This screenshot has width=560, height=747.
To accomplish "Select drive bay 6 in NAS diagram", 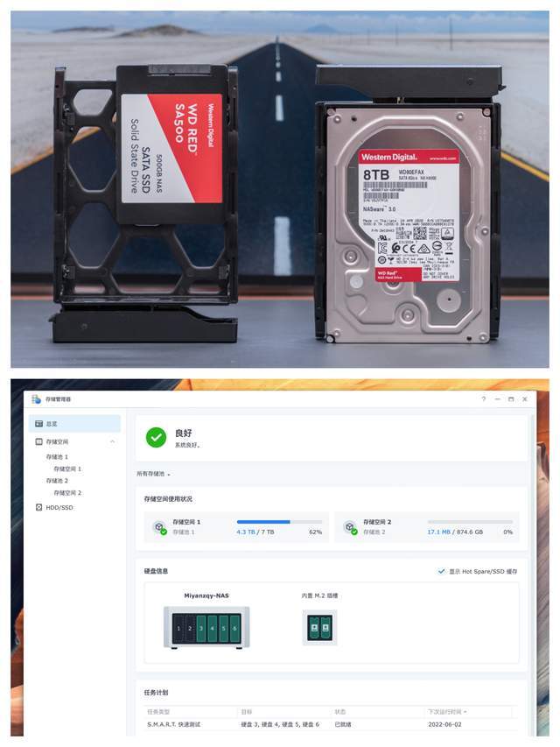I will point(234,629).
